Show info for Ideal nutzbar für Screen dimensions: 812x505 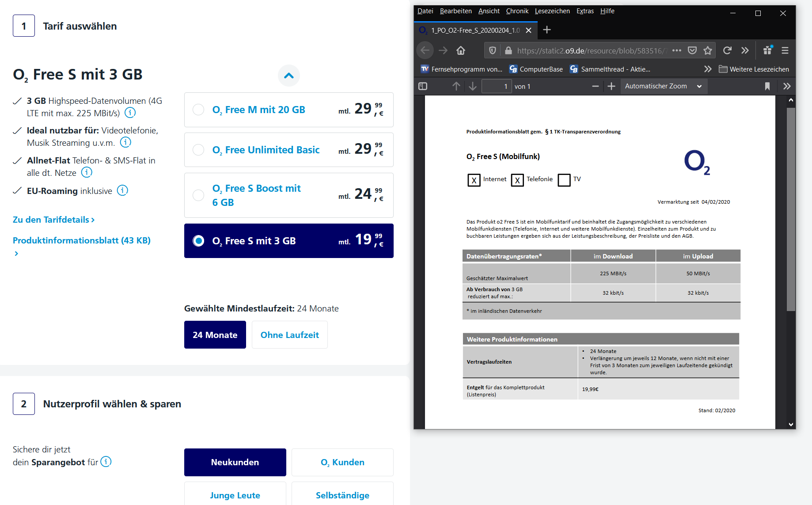pyautogui.click(x=125, y=142)
